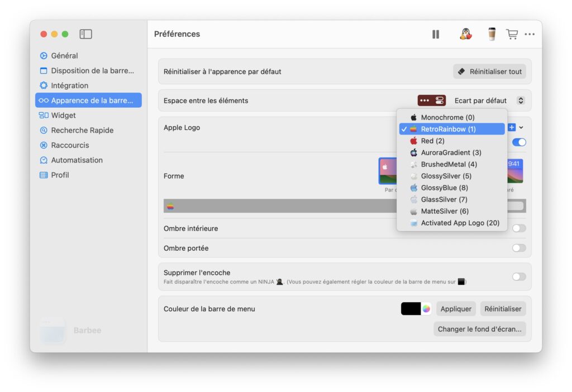This screenshot has width=572, height=392.
Task: Enable the Ombre intérieure toggle
Action: (519, 228)
